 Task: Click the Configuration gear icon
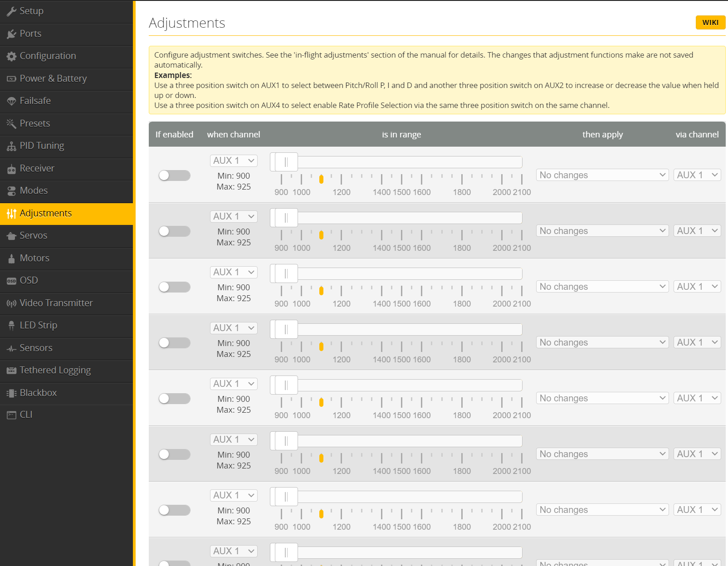tap(11, 56)
